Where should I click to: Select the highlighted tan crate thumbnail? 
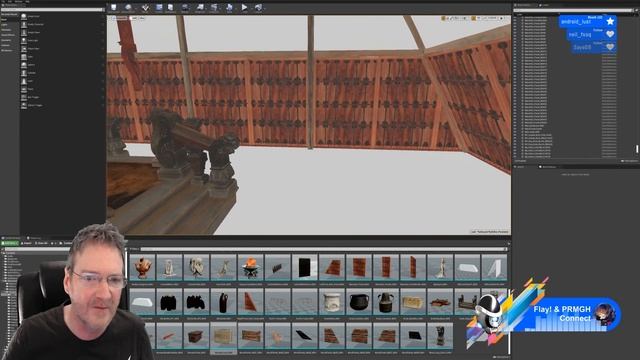[223, 338]
